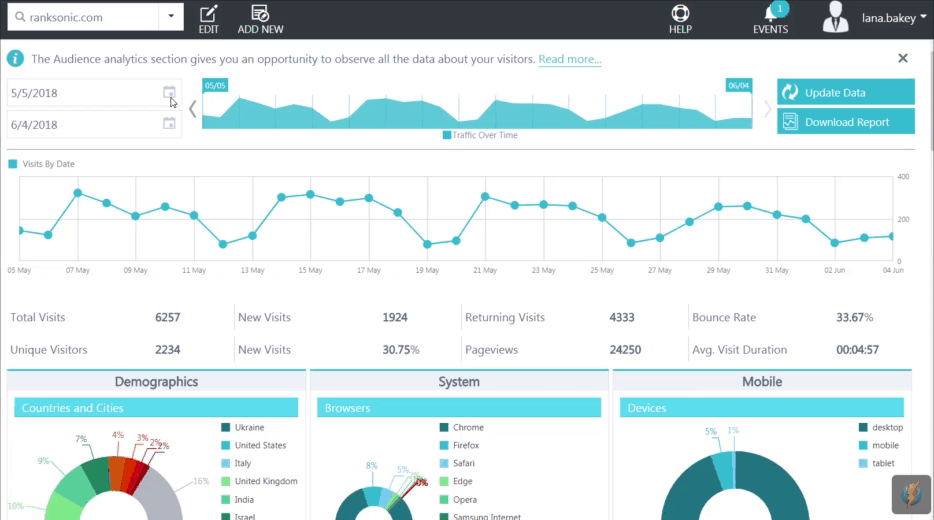Select the Browsers section header
Screen dimensions: 934x520
(459, 407)
